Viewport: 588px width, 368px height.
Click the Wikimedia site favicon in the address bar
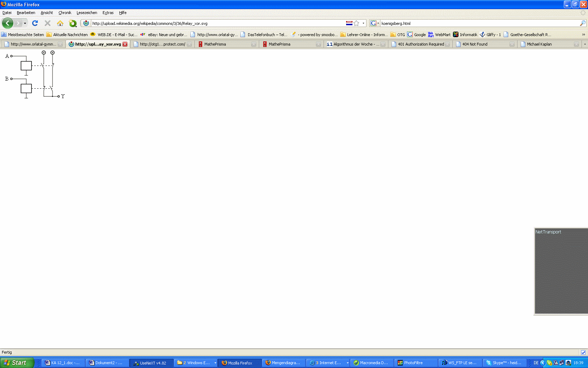pyautogui.click(x=86, y=23)
